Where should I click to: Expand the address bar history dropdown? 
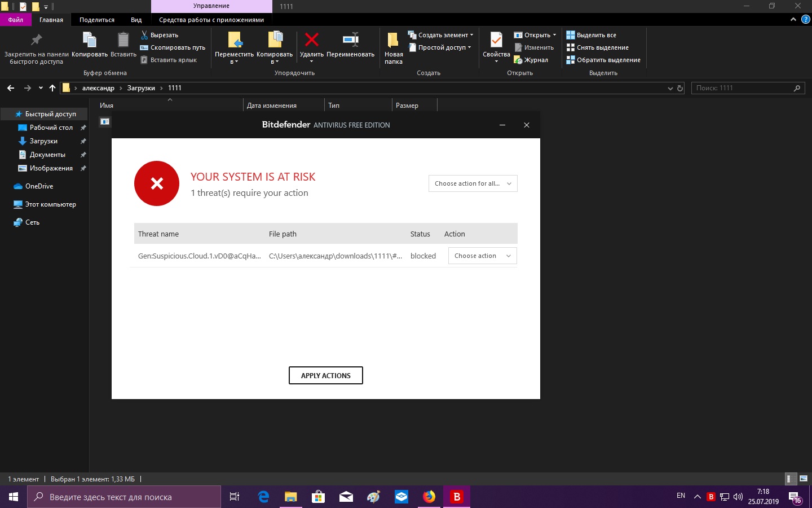coord(670,88)
